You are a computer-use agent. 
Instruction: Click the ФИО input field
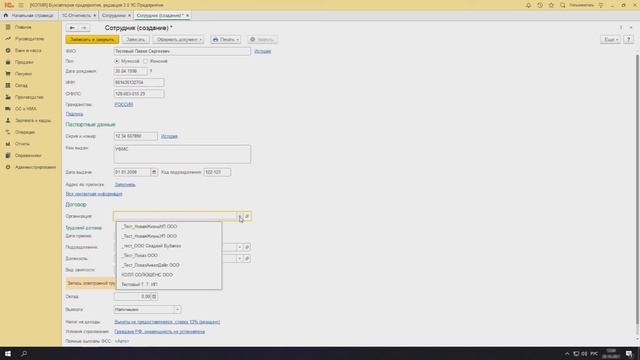[182, 51]
